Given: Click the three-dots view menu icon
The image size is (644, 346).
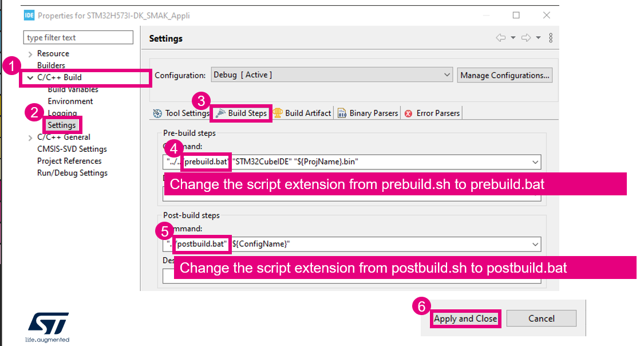Looking at the screenshot, I should tap(551, 38).
